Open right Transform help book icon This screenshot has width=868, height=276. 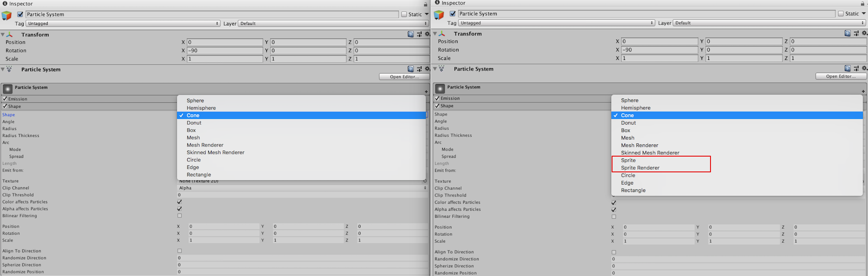click(x=847, y=33)
